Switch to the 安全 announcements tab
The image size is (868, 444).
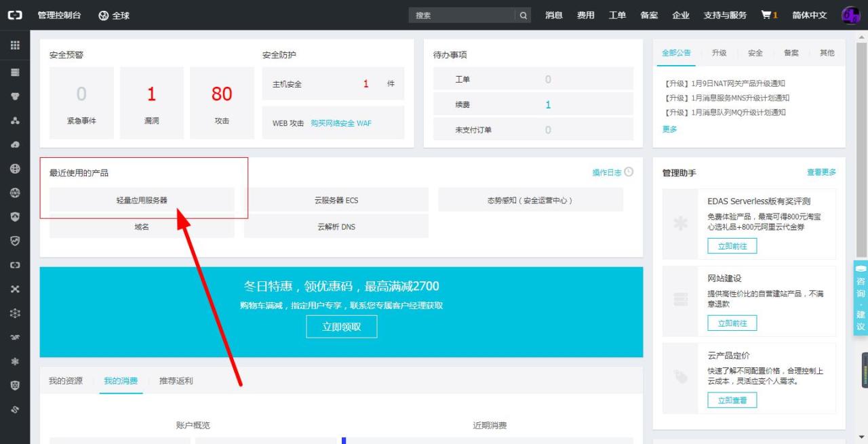(x=755, y=53)
